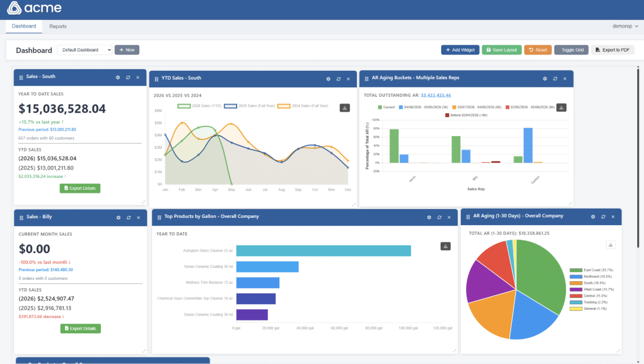Toggle the Current legend entry in AR Aging
The image size is (644, 364).
[387, 107]
